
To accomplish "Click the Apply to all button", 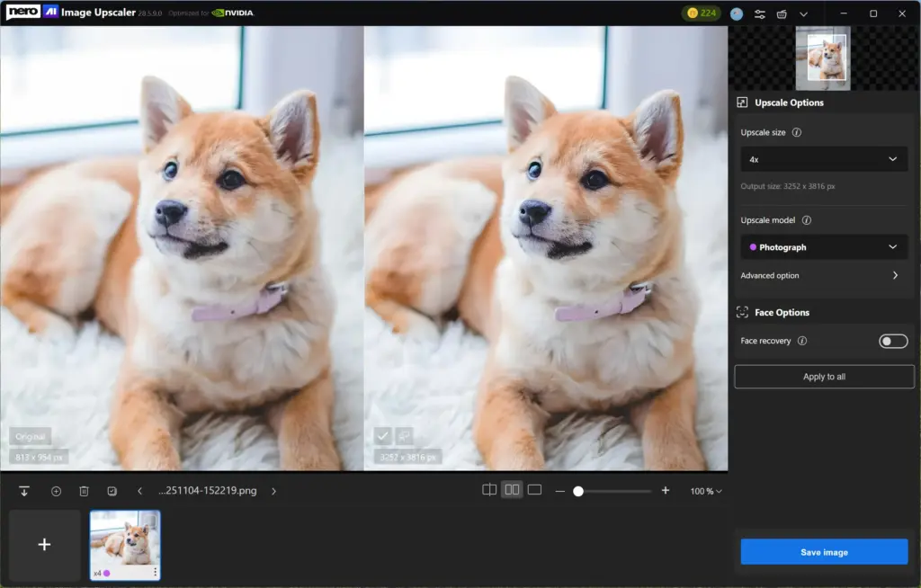I will coord(823,376).
